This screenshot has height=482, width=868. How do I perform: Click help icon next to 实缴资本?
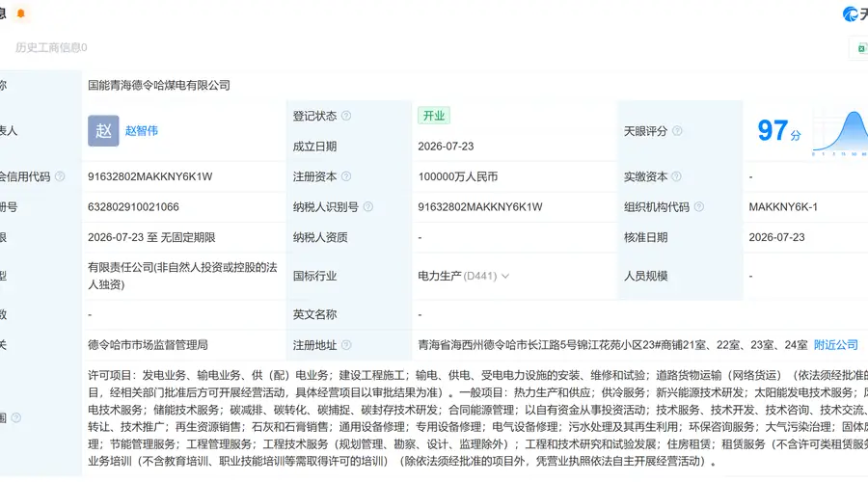click(x=676, y=176)
